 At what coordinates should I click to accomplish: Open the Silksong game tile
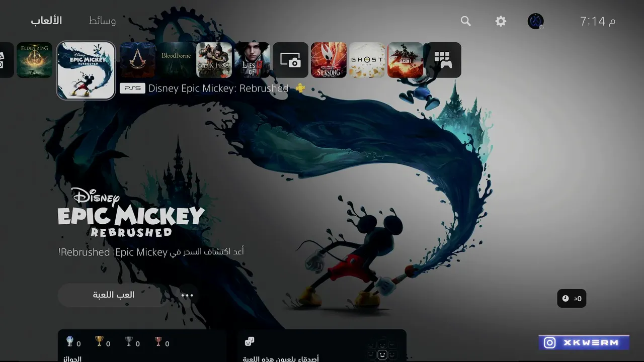(x=329, y=60)
